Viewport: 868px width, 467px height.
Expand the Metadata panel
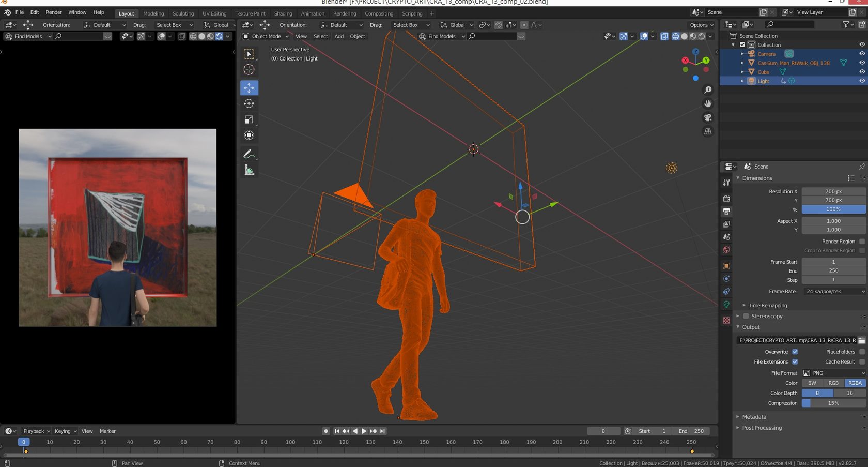pos(754,417)
